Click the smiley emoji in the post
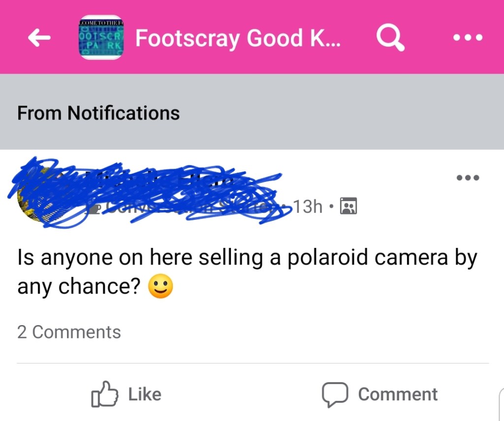This screenshot has width=504, height=421. [x=160, y=288]
